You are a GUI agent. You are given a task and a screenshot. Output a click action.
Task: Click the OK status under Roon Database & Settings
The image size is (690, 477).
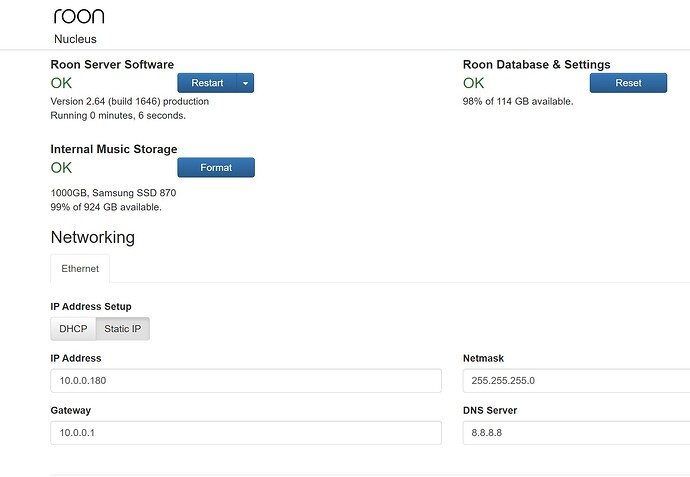[x=473, y=83]
